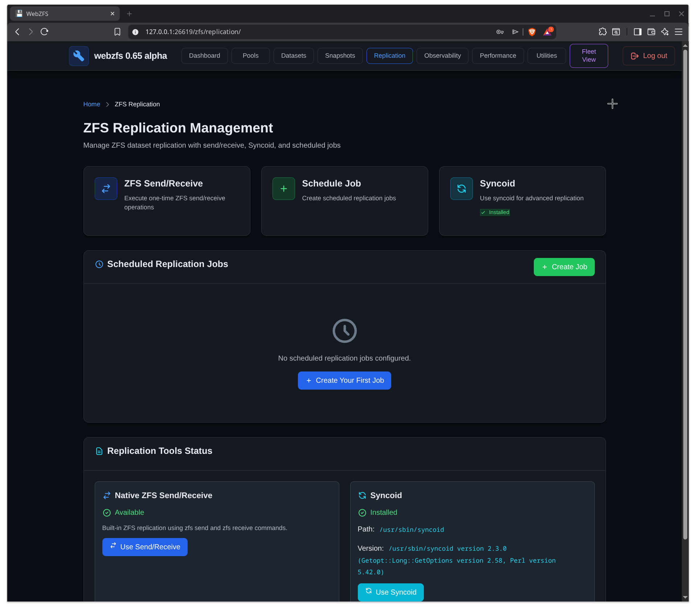Open the browser hamburger menu
Image resolution: width=696 pixels, height=616 pixels.
pyautogui.click(x=679, y=32)
